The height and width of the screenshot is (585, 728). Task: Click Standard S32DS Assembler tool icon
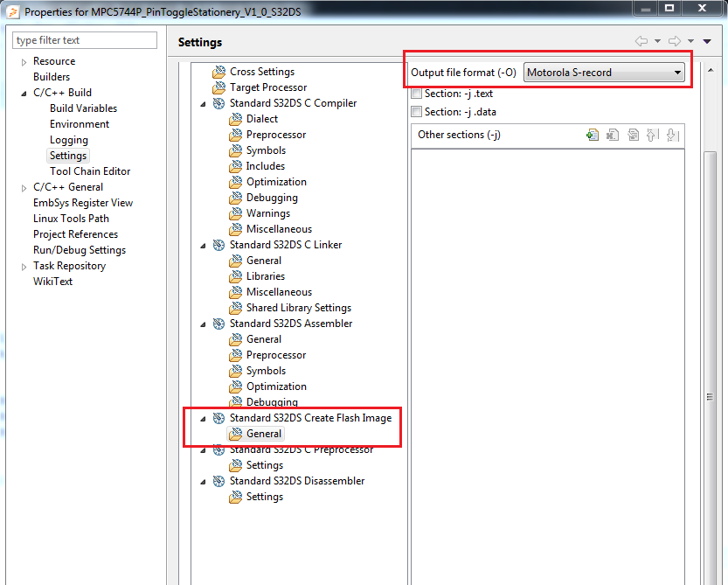[x=218, y=324]
